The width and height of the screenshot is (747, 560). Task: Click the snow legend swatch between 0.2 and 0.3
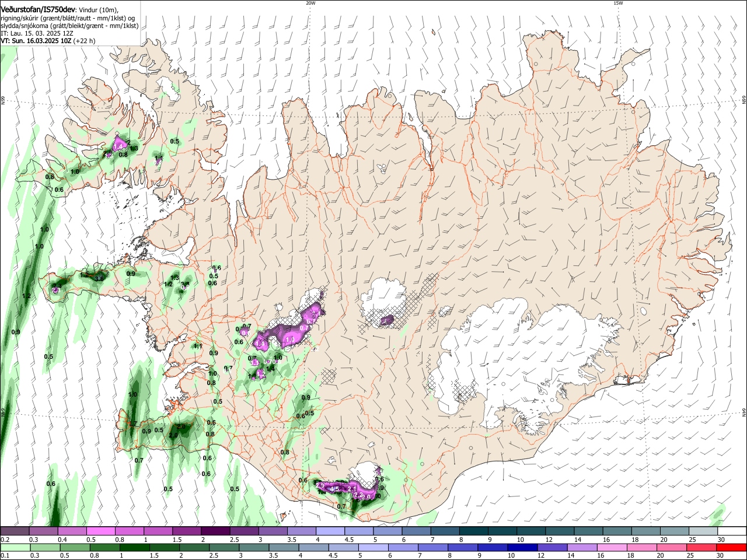pos(15,531)
